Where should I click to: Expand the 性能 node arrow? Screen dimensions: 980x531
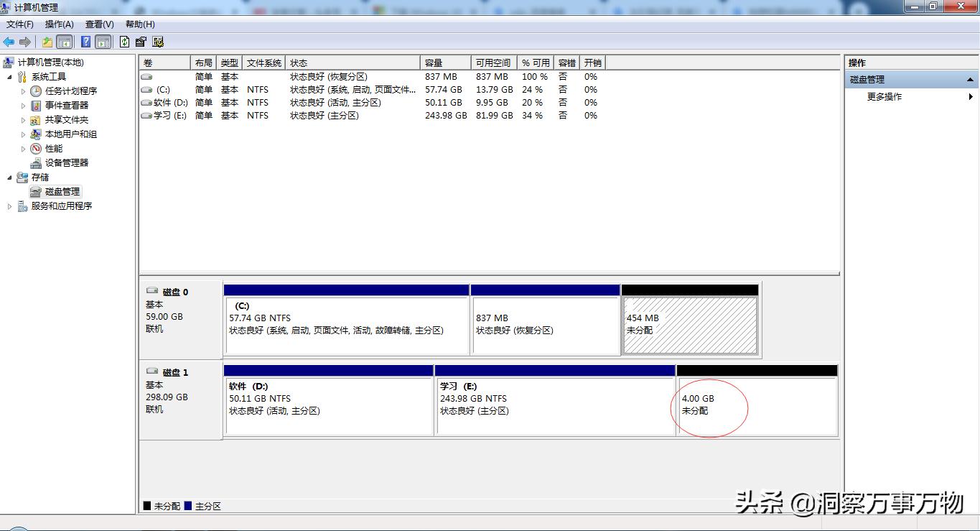pos(23,149)
